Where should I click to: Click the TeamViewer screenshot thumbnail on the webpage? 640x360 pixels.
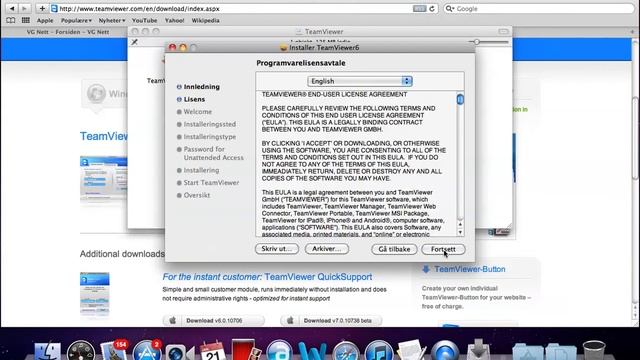coord(104,179)
